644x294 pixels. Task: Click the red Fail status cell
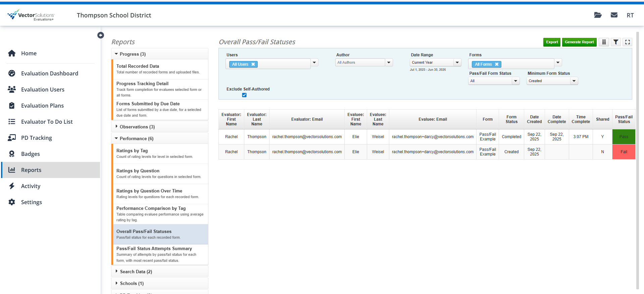coord(624,152)
